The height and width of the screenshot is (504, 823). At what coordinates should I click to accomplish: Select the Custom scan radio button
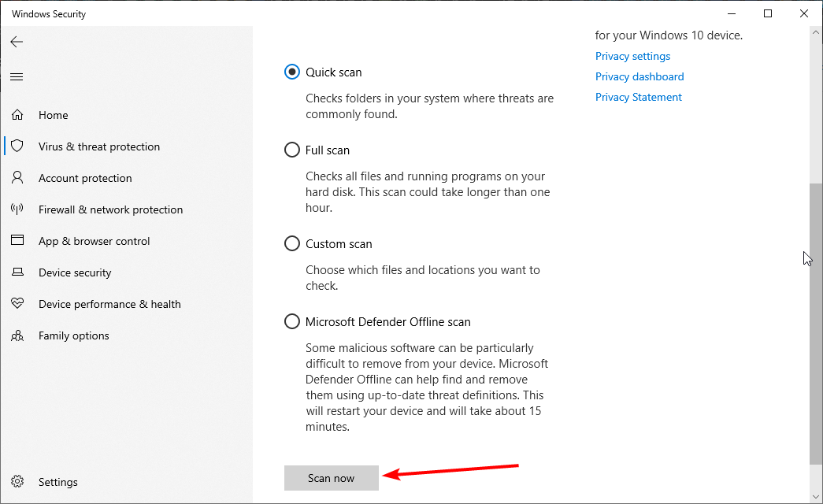tap(292, 243)
